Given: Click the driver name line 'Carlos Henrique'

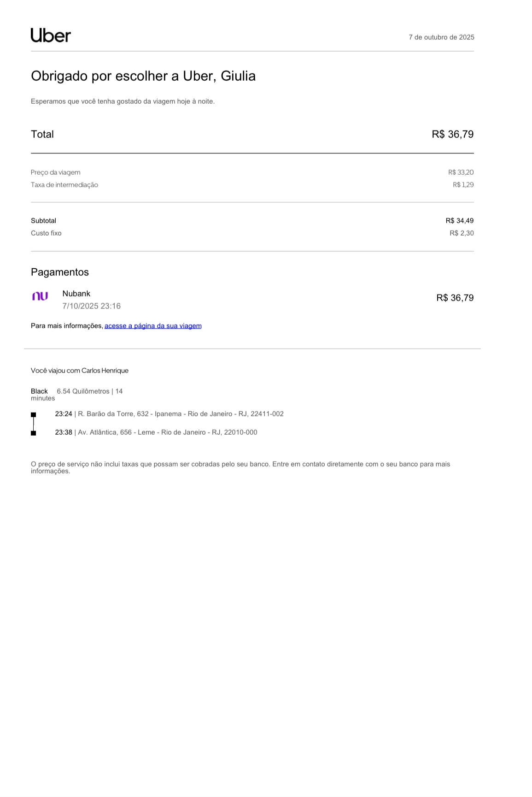Looking at the screenshot, I should 105,371.
